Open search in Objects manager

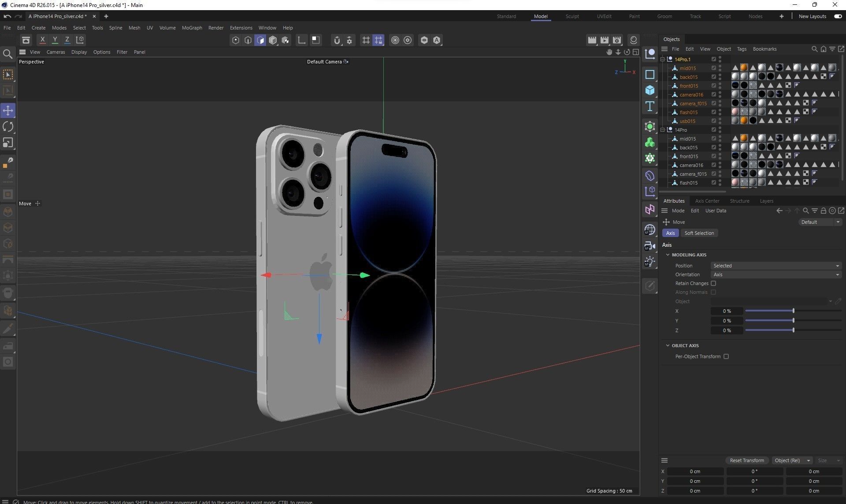pos(814,49)
